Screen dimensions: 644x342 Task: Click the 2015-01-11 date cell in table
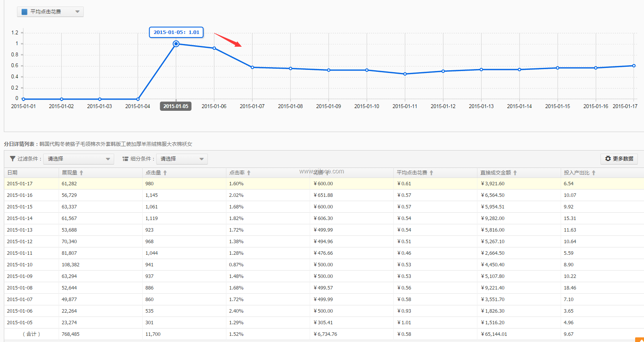20,253
